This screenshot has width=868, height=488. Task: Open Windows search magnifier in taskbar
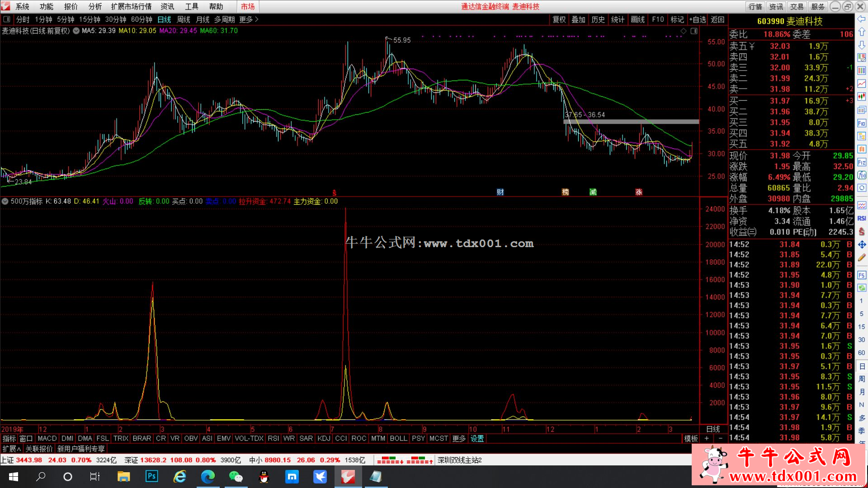point(41,477)
